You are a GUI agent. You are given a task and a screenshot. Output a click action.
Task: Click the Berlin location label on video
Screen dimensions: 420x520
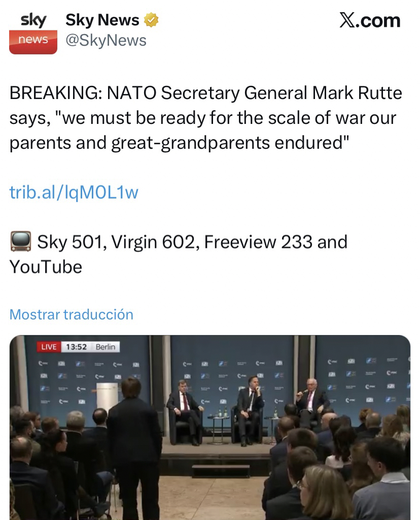point(106,347)
